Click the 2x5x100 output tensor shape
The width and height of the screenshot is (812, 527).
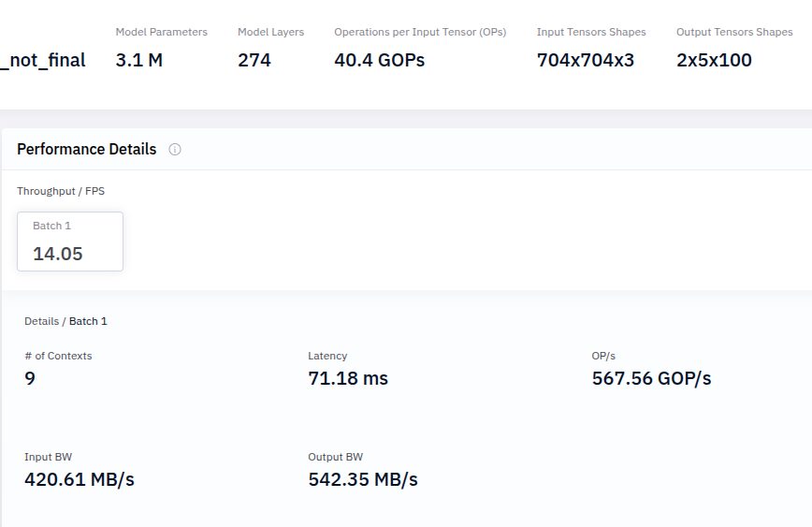pos(714,60)
